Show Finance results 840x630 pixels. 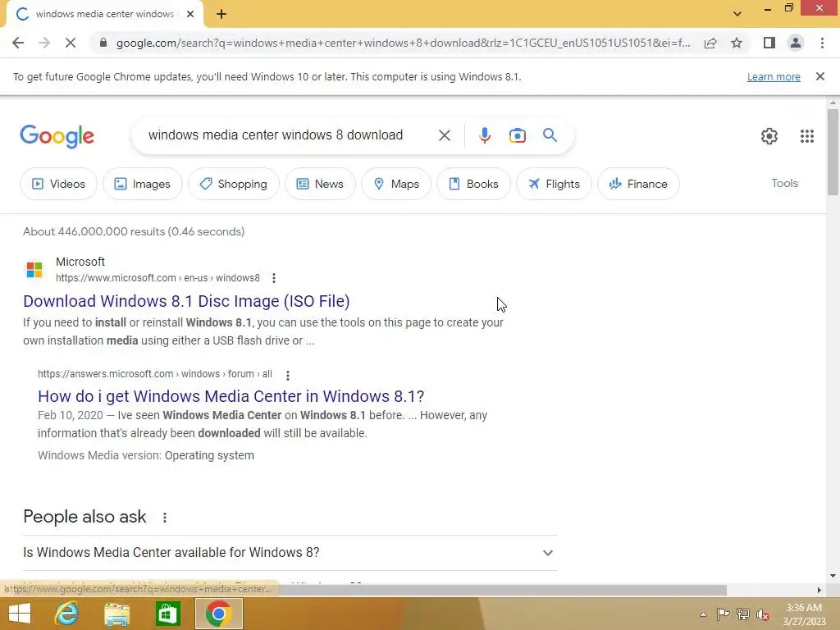[638, 184]
